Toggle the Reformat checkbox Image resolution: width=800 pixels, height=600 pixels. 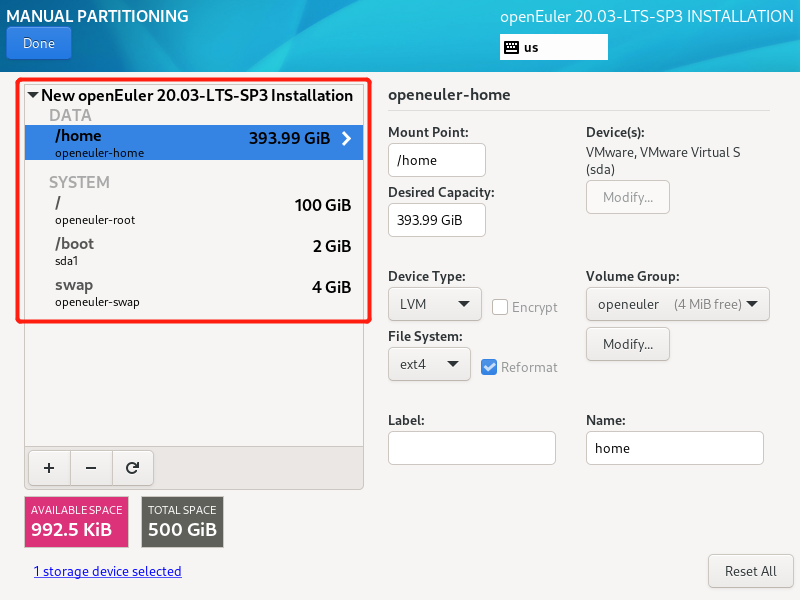489,367
